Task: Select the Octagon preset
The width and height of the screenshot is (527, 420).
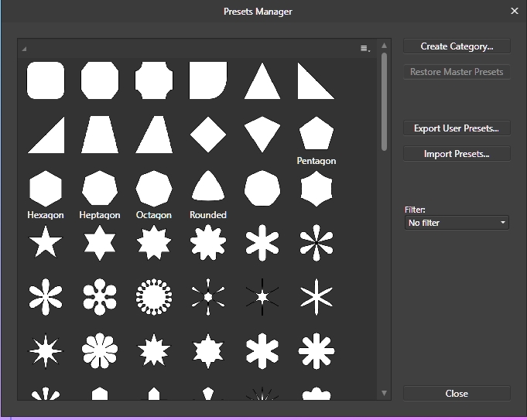Action: pyautogui.click(x=154, y=189)
